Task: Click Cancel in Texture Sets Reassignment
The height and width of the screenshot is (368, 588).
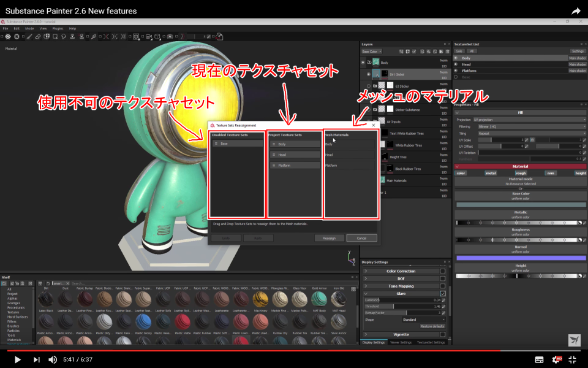Action: tap(361, 238)
